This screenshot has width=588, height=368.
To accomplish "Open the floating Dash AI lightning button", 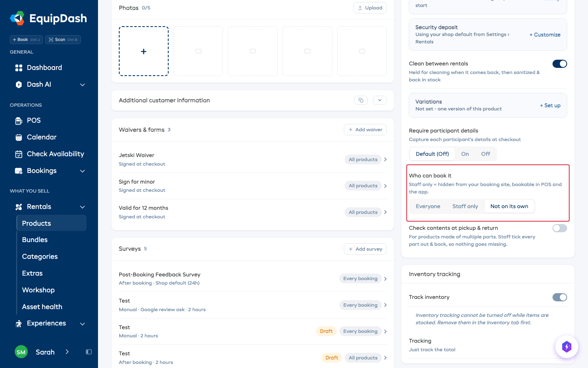I will 567,347.
